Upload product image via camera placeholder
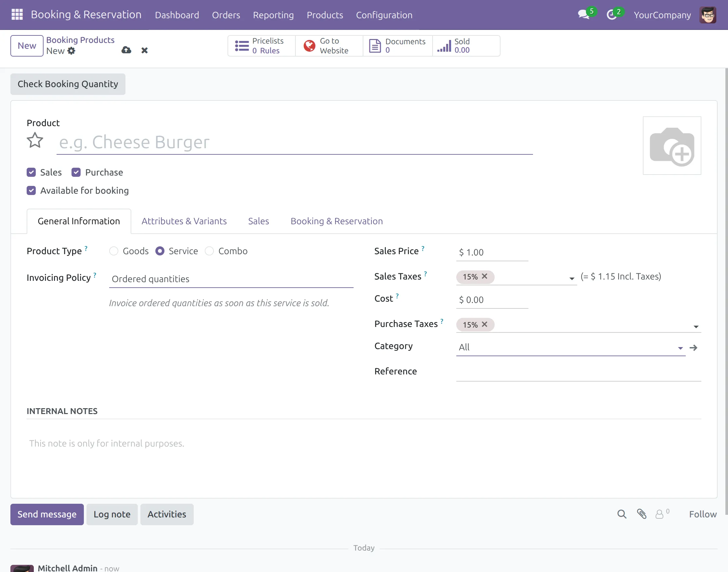Viewport: 728px width, 572px height. point(672,146)
